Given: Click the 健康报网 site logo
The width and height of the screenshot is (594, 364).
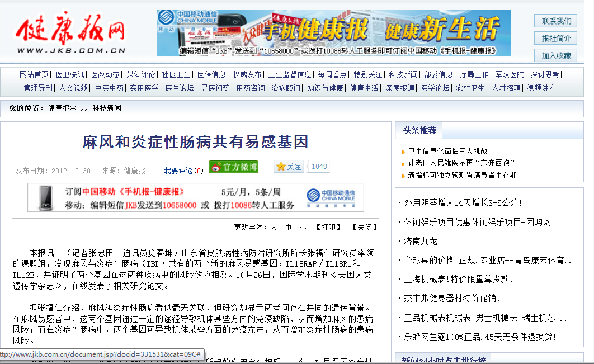Looking at the screenshot, I should pyautogui.click(x=70, y=32).
